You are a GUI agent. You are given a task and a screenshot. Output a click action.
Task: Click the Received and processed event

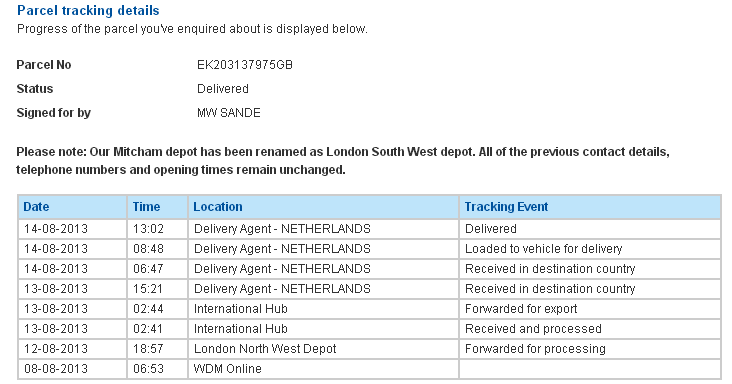pyautogui.click(x=533, y=329)
